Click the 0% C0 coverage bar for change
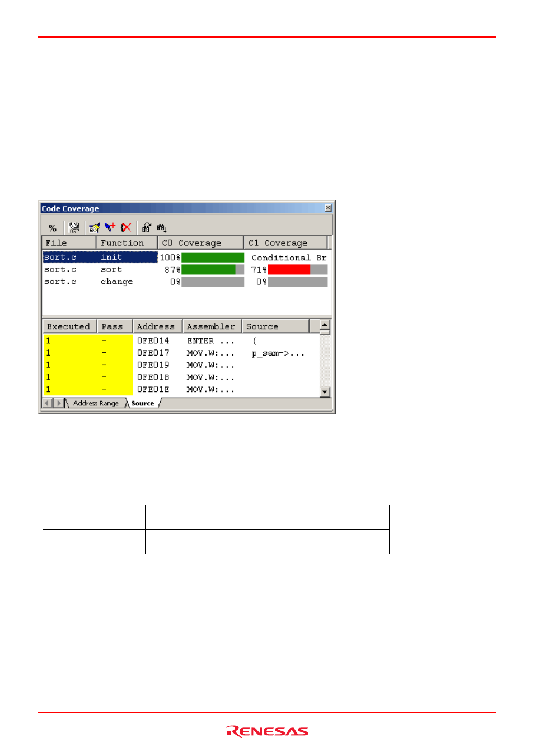 click(213, 282)
